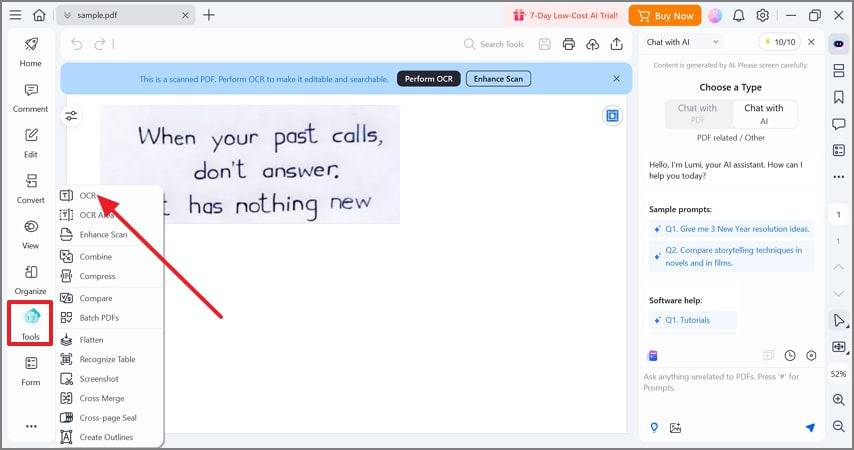The height and width of the screenshot is (450, 854).
Task: Open the bookmarks panel
Action: click(839, 97)
